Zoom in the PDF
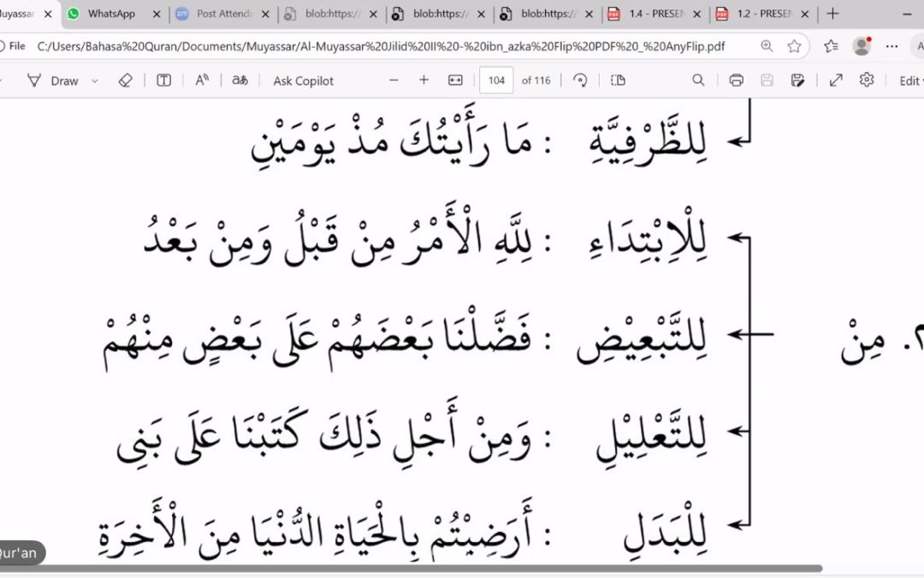 tap(423, 80)
